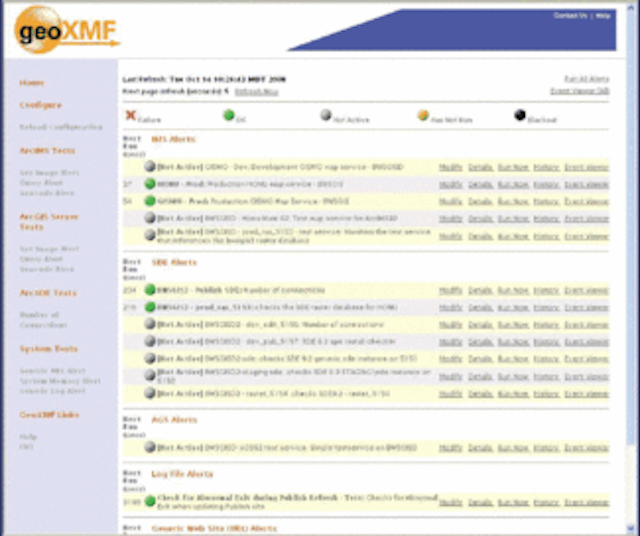Open the System Tests sidebar section
This screenshot has width=640, height=536.
49,349
